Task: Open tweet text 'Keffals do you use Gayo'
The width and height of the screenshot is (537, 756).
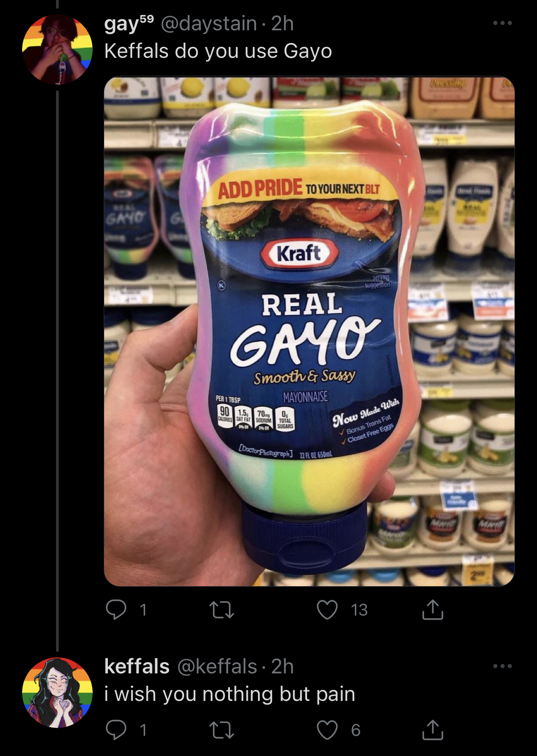Action: pyautogui.click(x=218, y=51)
